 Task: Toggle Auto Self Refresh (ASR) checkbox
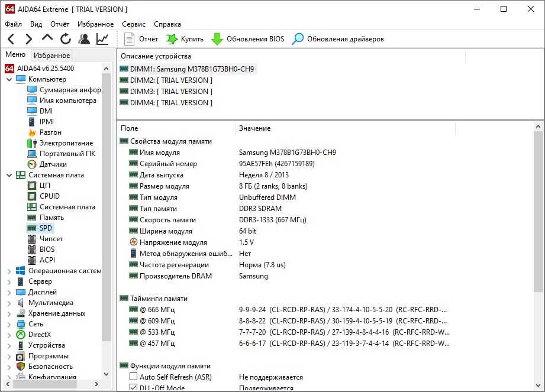pyautogui.click(x=133, y=377)
